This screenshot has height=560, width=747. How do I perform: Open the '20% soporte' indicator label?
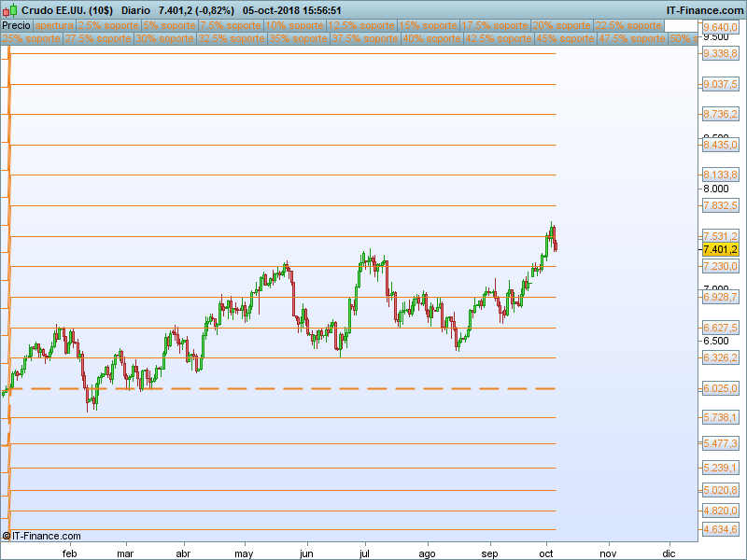562,25
